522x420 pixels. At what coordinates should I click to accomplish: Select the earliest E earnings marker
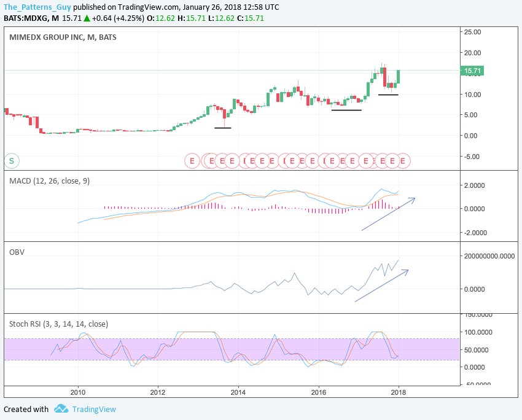pyautogui.click(x=192, y=161)
